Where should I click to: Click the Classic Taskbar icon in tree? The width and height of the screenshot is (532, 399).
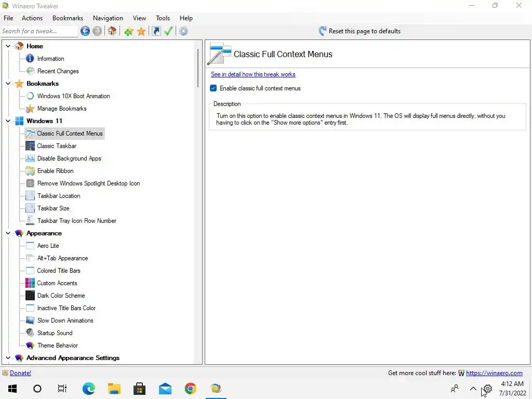pos(30,146)
